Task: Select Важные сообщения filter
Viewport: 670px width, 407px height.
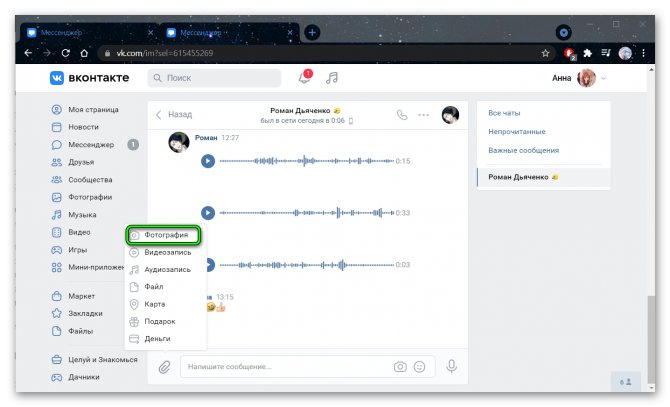Action: pos(523,150)
